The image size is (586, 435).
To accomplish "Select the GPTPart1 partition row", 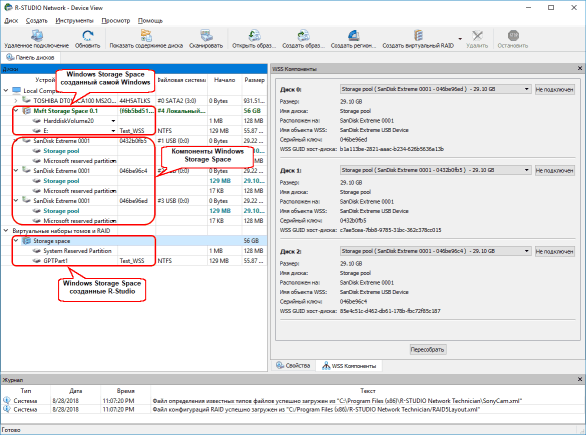I will [135, 261].
